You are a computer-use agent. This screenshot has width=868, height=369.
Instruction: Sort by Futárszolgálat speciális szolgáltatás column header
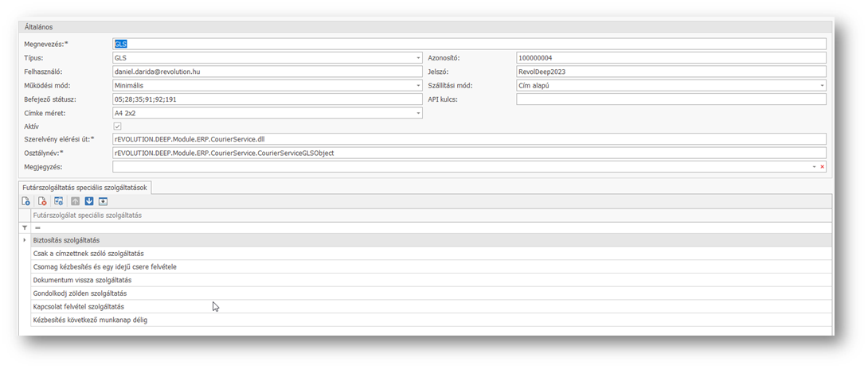tap(88, 216)
